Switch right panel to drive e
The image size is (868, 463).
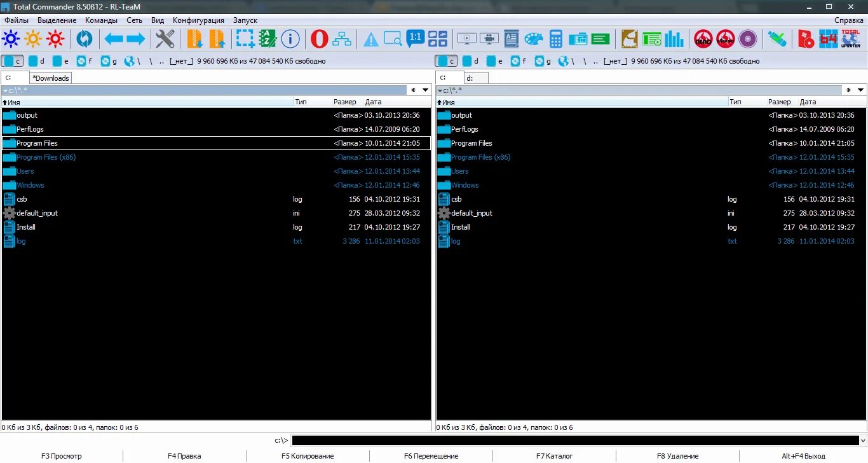[495, 61]
